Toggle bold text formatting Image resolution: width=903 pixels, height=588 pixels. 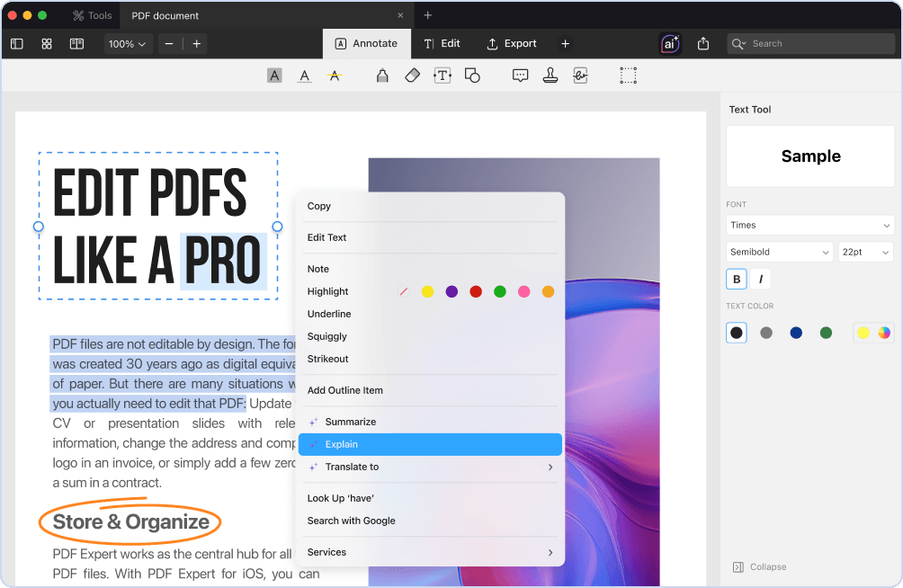(736, 279)
